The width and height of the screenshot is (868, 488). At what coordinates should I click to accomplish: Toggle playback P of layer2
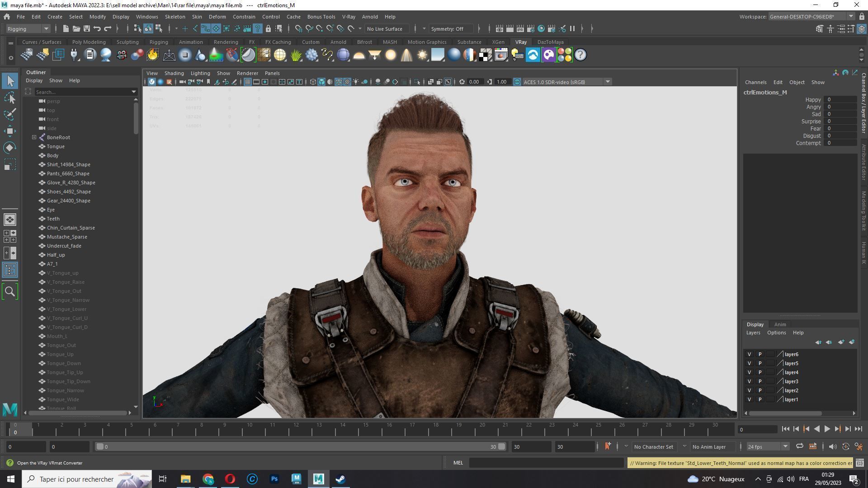[x=760, y=390]
